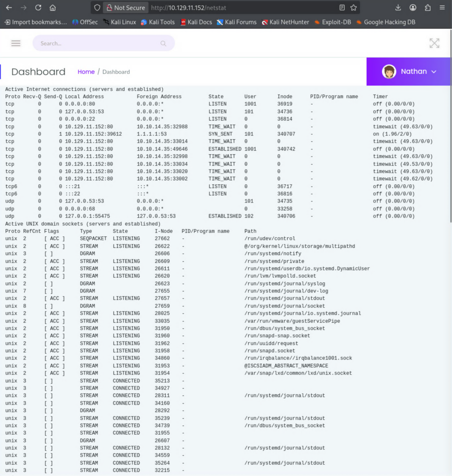
Task: Select the path /run/udev/control
Action: point(270,239)
